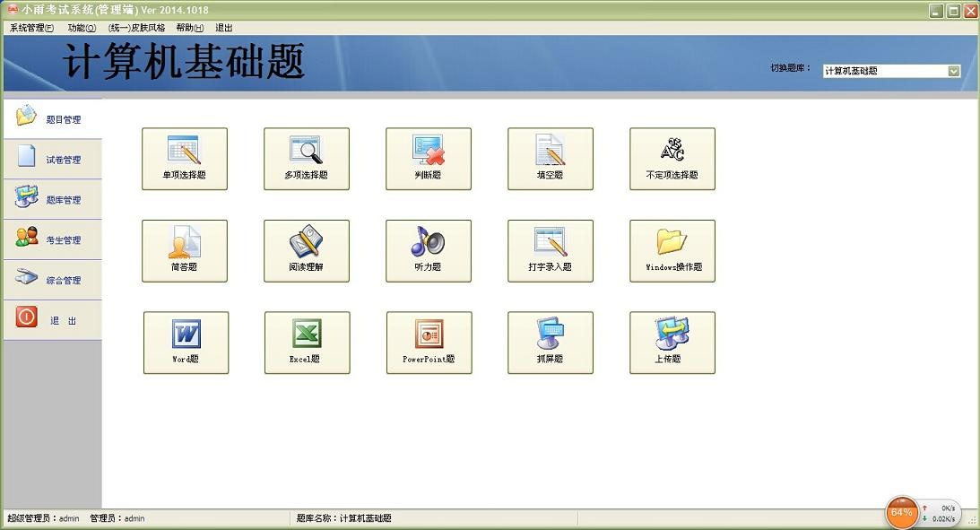The height and width of the screenshot is (530, 980).
Task: Open the 填空题 question type
Action: (550, 159)
